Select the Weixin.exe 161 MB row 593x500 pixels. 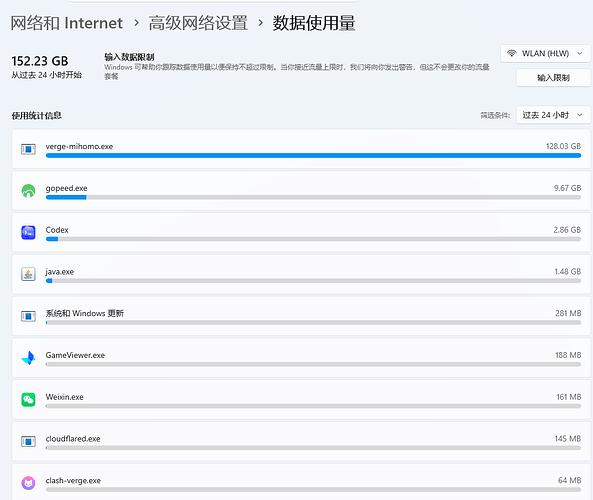(x=301, y=399)
